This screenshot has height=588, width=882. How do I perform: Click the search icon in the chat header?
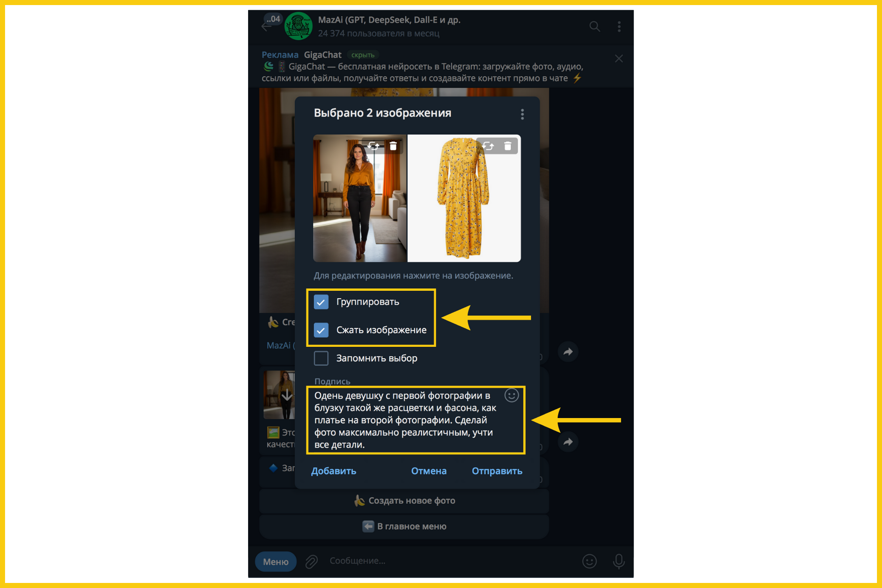pyautogui.click(x=594, y=27)
